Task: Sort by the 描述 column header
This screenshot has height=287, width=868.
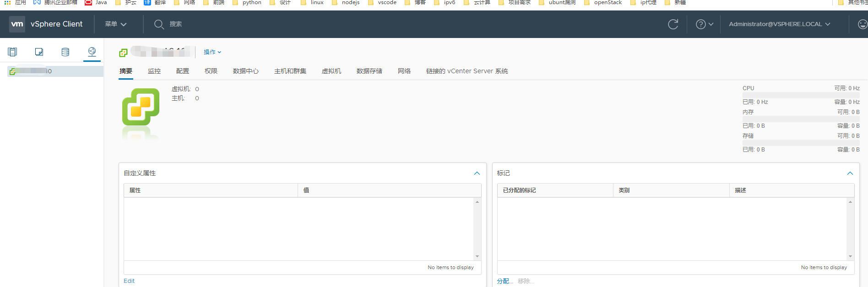Action: [x=792, y=190]
